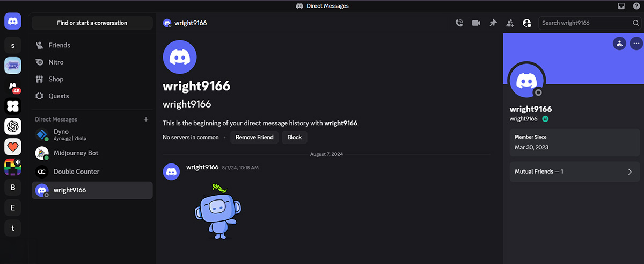
Task: Show pinned messages
Action: tap(493, 23)
